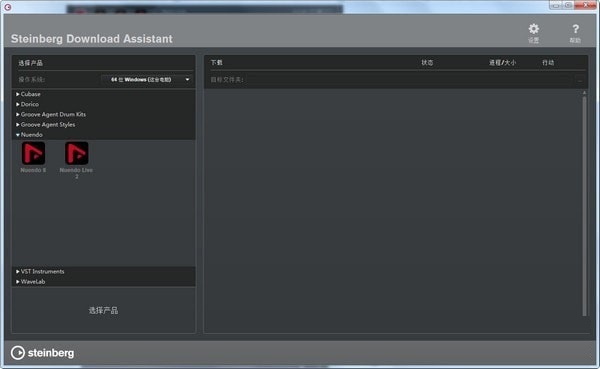Click the Steinberg logo in the footer
The width and height of the screenshot is (600, 369).
(42, 353)
